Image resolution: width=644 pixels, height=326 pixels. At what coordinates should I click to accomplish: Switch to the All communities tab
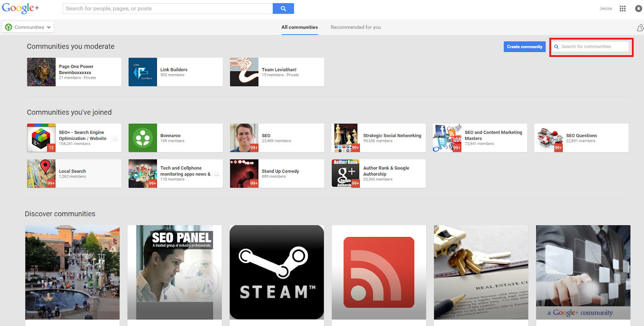[x=299, y=27]
